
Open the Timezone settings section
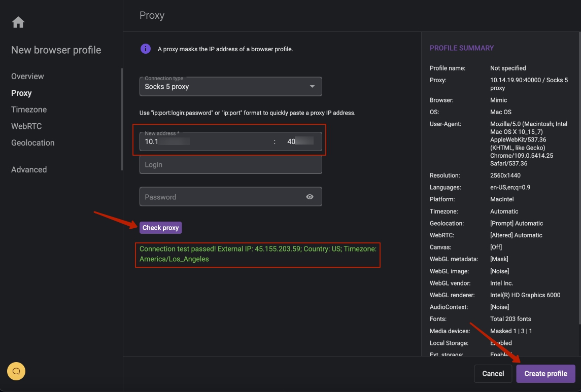click(29, 110)
